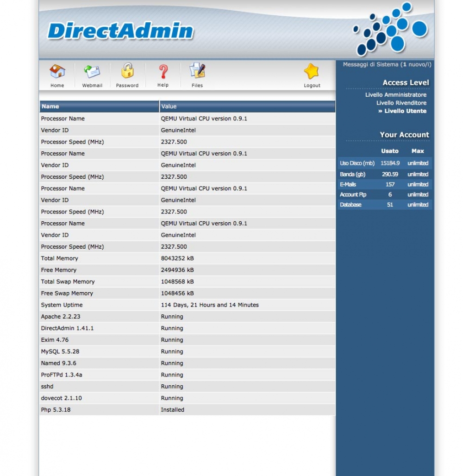Open the Help question mark icon
Image resolution: width=463 pixels, height=476 pixels.
click(x=163, y=72)
